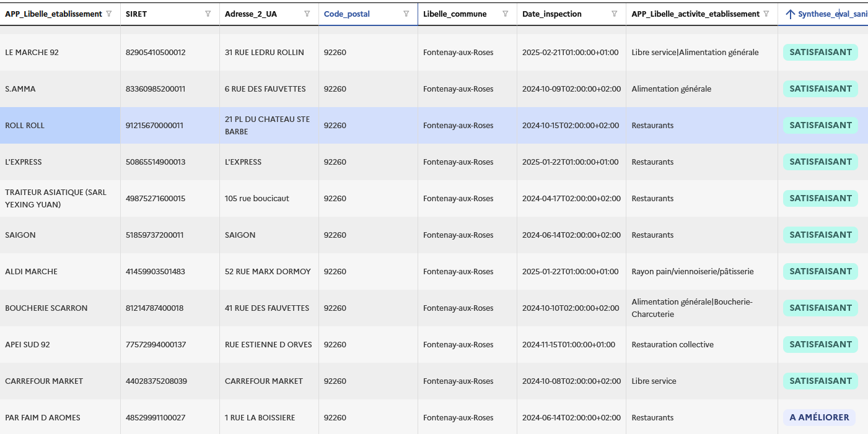Click SATISFAISANT badge in CARREFOUR MARKET row
The height and width of the screenshot is (434, 868).
(x=820, y=381)
